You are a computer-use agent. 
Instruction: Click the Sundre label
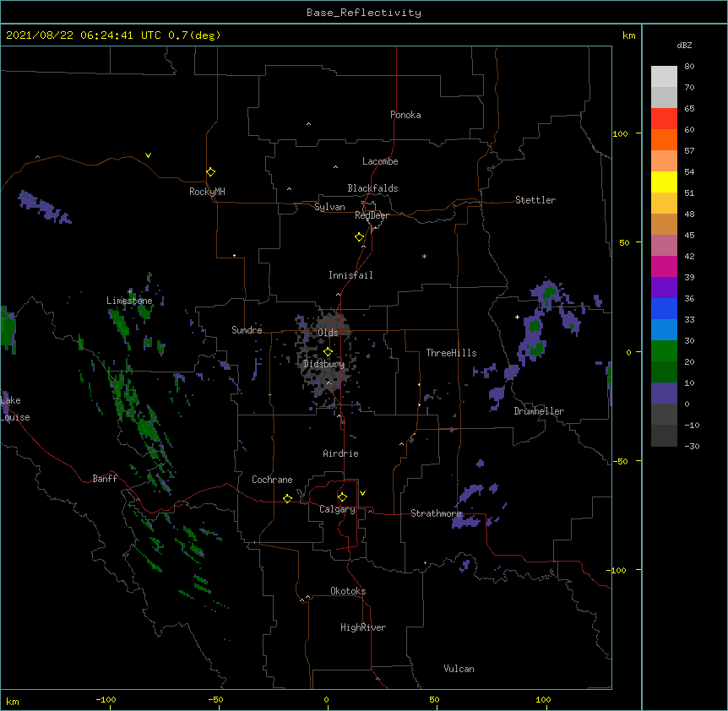(247, 330)
